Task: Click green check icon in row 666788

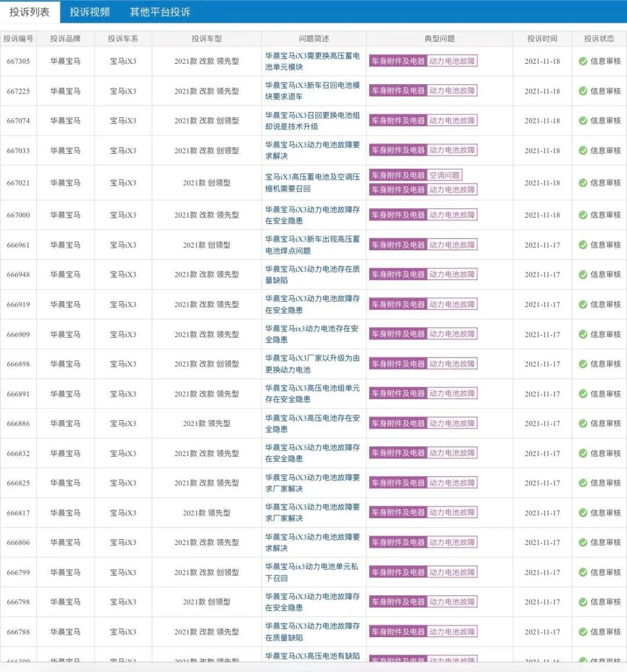Action: [x=583, y=632]
